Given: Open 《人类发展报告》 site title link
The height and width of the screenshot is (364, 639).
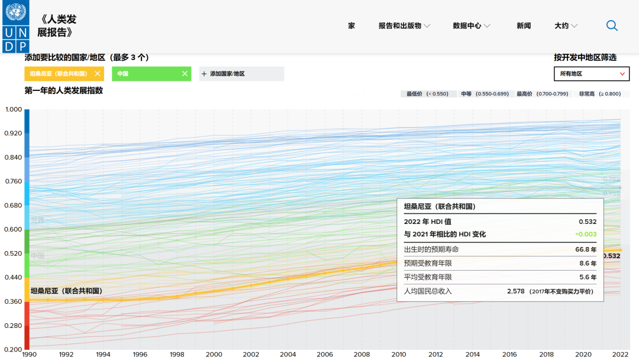Looking at the screenshot, I should (x=57, y=25).
